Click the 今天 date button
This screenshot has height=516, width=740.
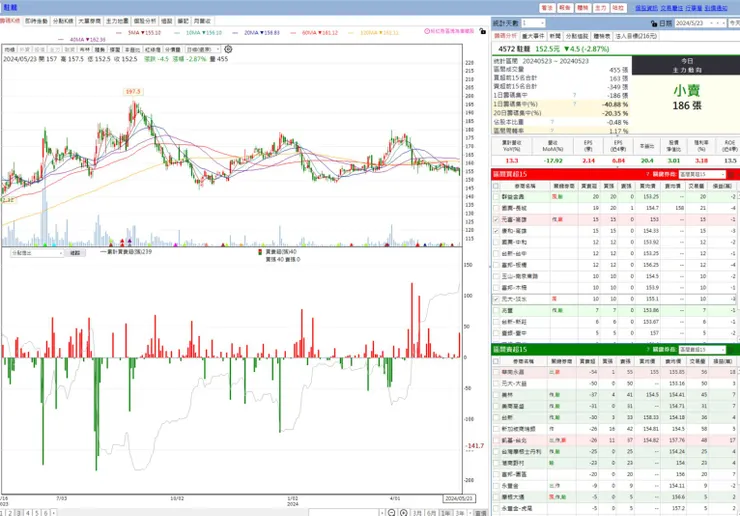(x=734, y=23)
